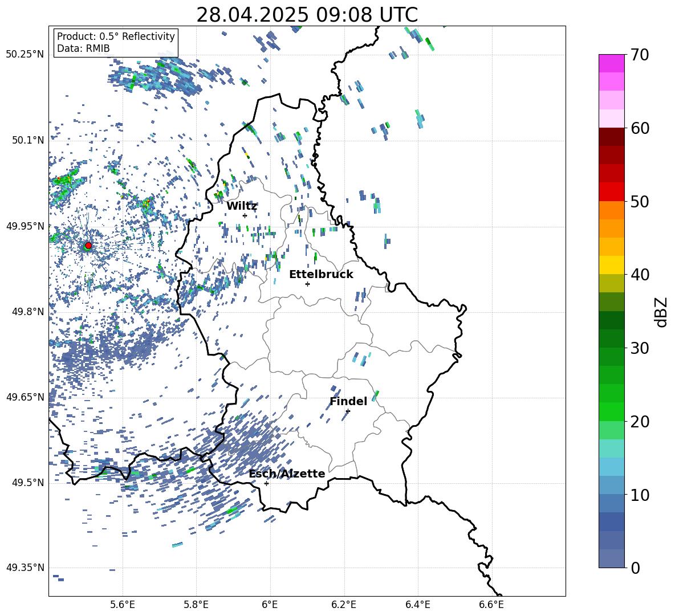Click the 50 tick on the colorbar
This screenshot has height=616, width=675.
[640, 201]
